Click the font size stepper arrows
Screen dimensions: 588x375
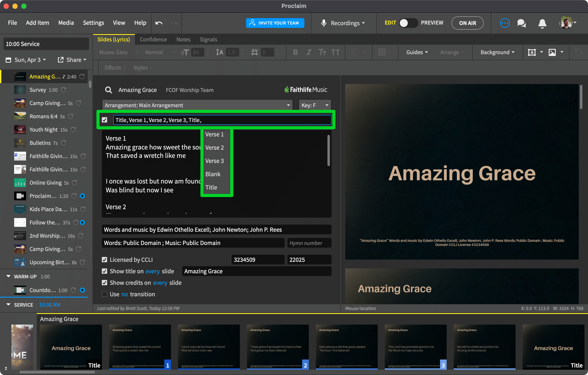click(x=208, y=52)
